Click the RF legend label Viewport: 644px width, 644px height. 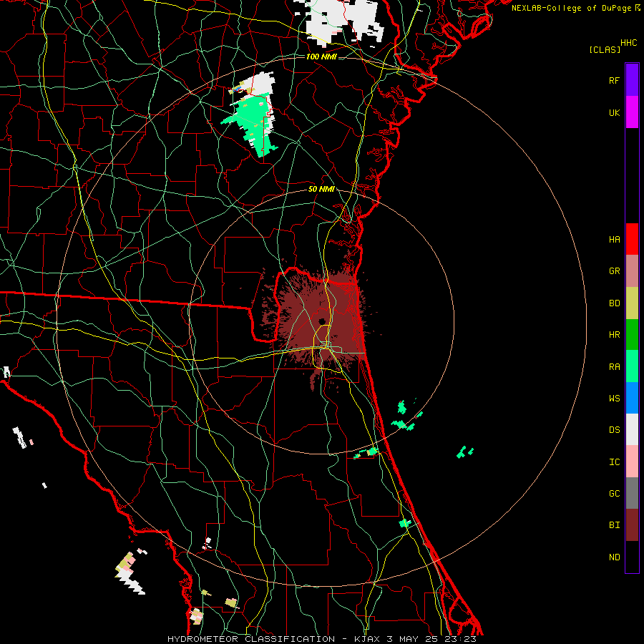pos(614,80)
